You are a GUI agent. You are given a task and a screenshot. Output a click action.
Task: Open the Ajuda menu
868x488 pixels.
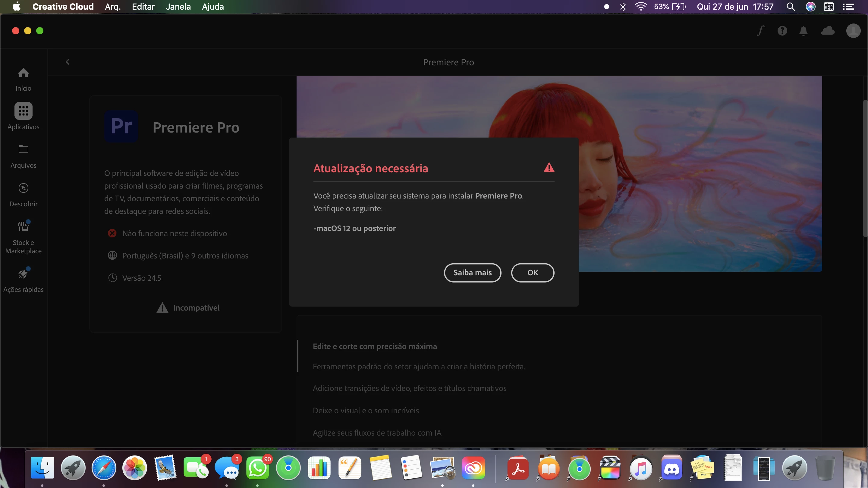212,7
